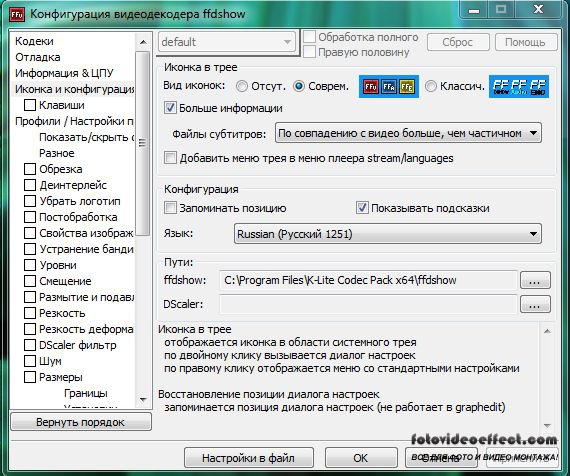This screenshot has width=570, height=476.
Task: Click the help text scroll-up arrow
Action: click(547, 331)
